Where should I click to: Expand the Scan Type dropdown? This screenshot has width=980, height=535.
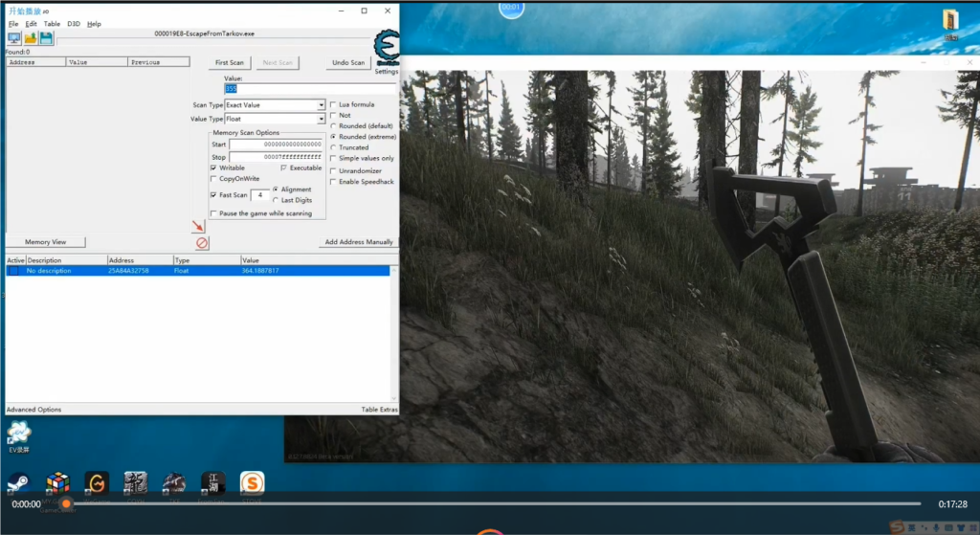click(321, 105)
